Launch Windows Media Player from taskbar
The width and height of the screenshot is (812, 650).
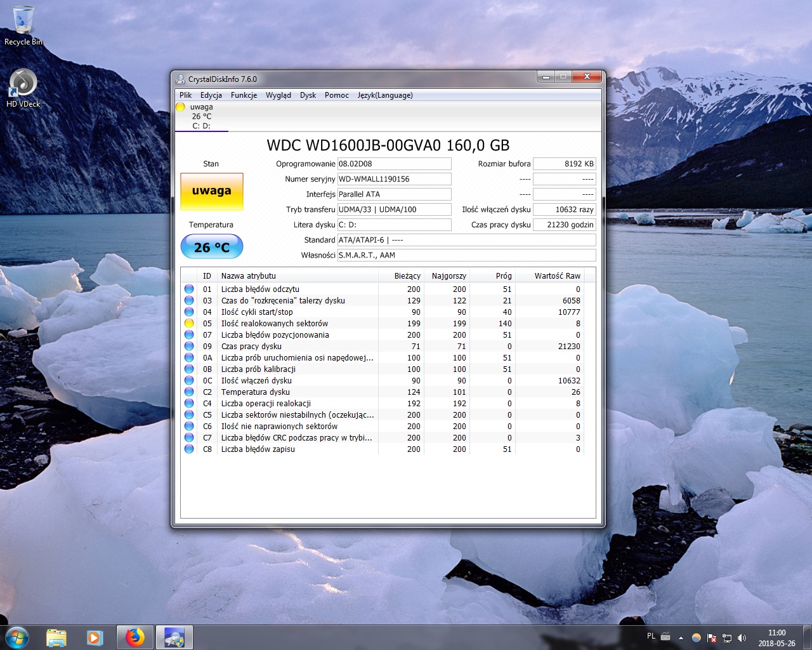[x=95, y=637]
